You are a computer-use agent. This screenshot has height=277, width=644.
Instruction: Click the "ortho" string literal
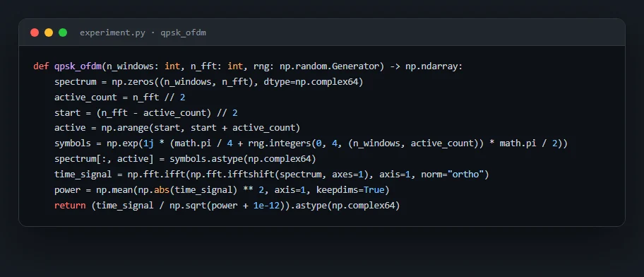click(x=465, y=175)
